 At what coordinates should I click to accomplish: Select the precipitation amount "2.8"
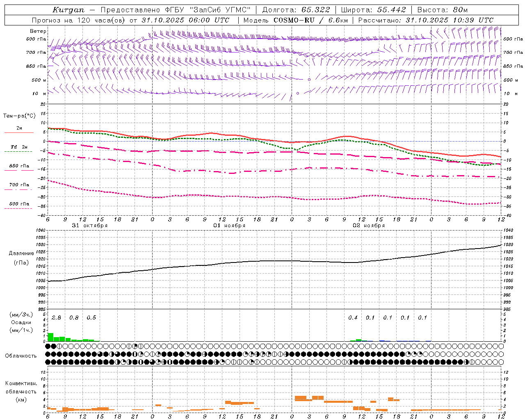click(56, 318)
